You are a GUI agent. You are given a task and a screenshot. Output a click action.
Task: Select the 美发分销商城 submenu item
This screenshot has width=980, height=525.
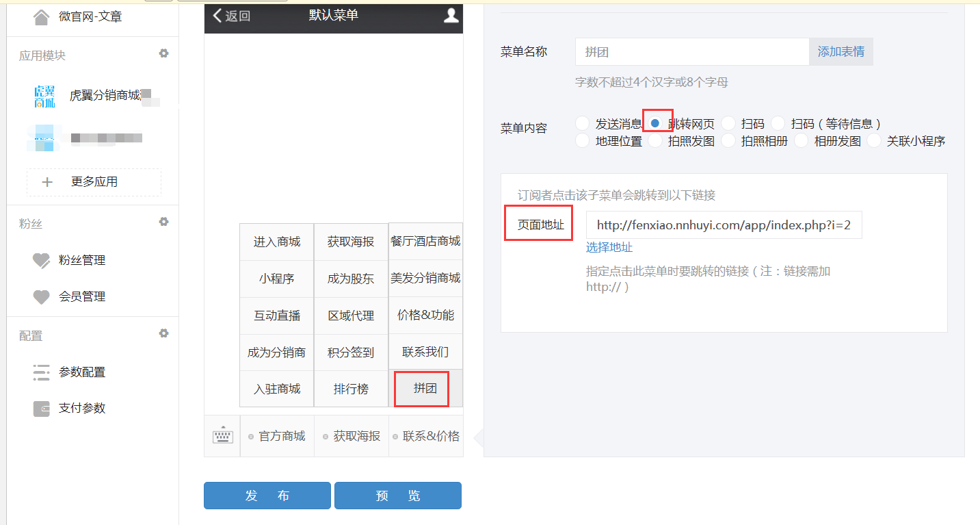425,278
